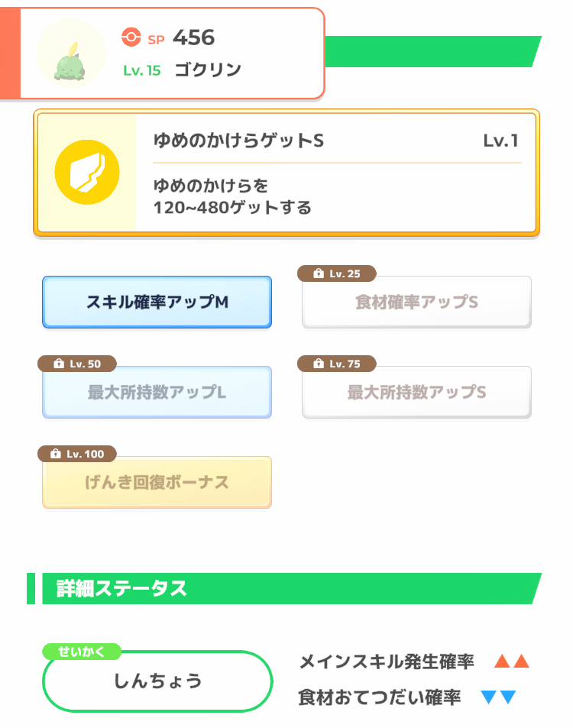
Task: Tap the locked 最大所持数アップL sub skill
Action: tap(157, 392)
